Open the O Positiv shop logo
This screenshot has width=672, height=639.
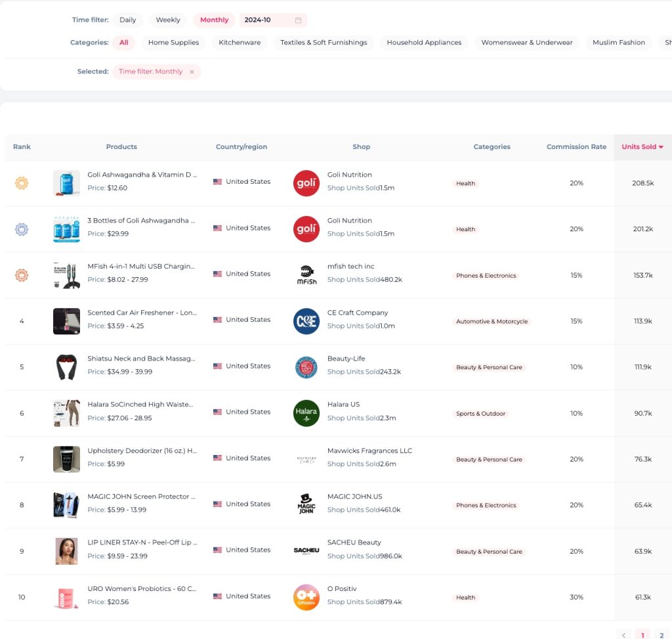306,597
